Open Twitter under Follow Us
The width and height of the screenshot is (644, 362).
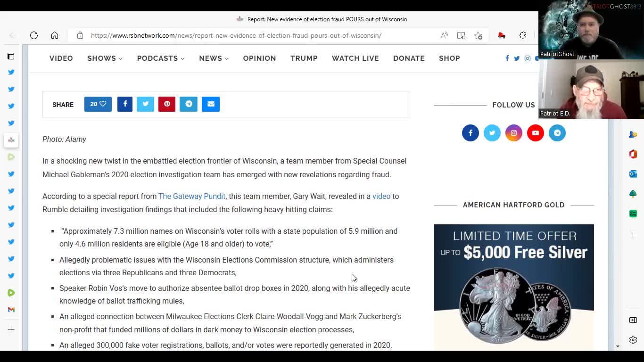pyautogui.click(x=492, y=133)
